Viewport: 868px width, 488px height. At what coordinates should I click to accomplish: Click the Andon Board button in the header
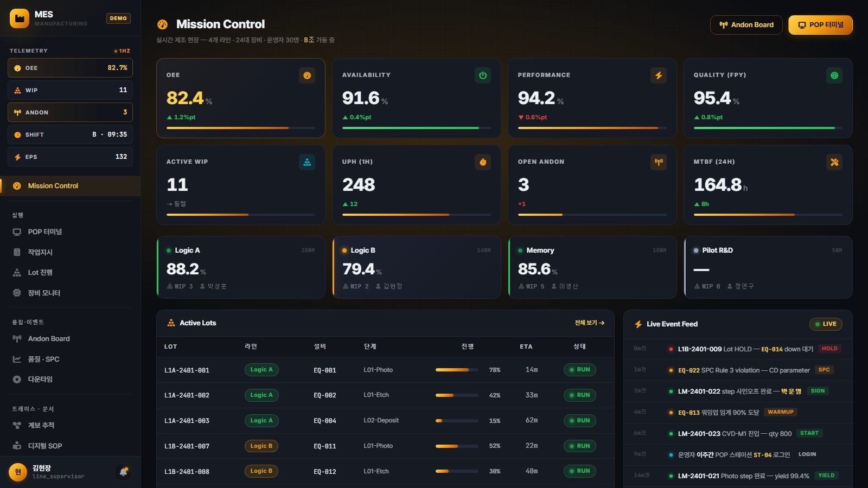point(746,25)
